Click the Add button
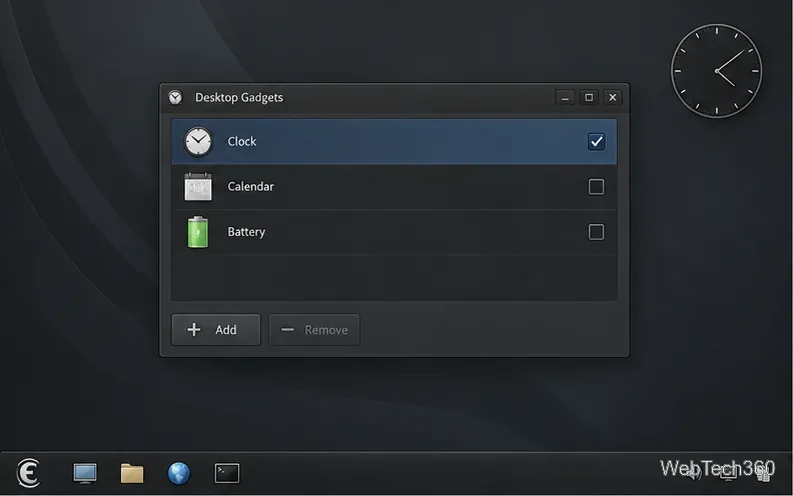The height and width of the screenshot is (496, 793). click(216, 330)
